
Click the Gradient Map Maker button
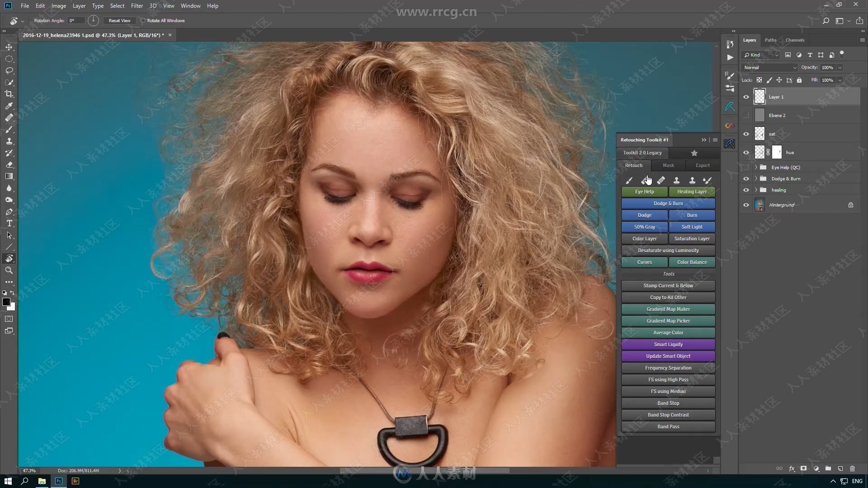click(x=668, y=309)
